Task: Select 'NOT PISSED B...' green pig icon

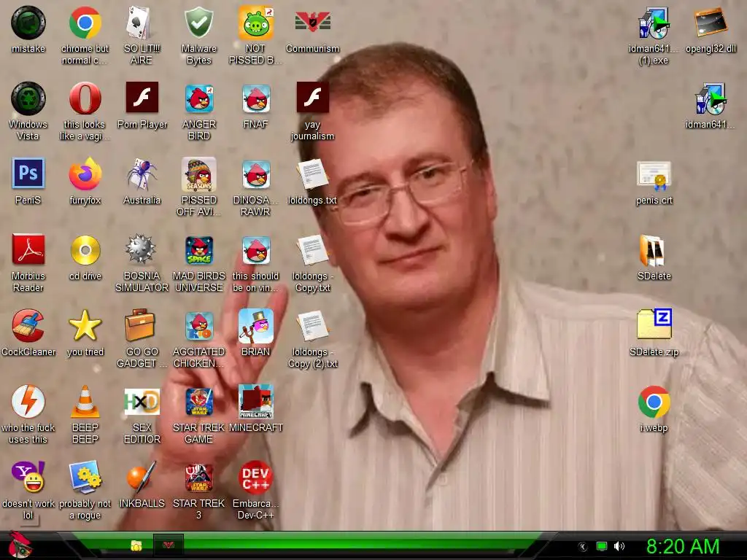Action: 256,23
